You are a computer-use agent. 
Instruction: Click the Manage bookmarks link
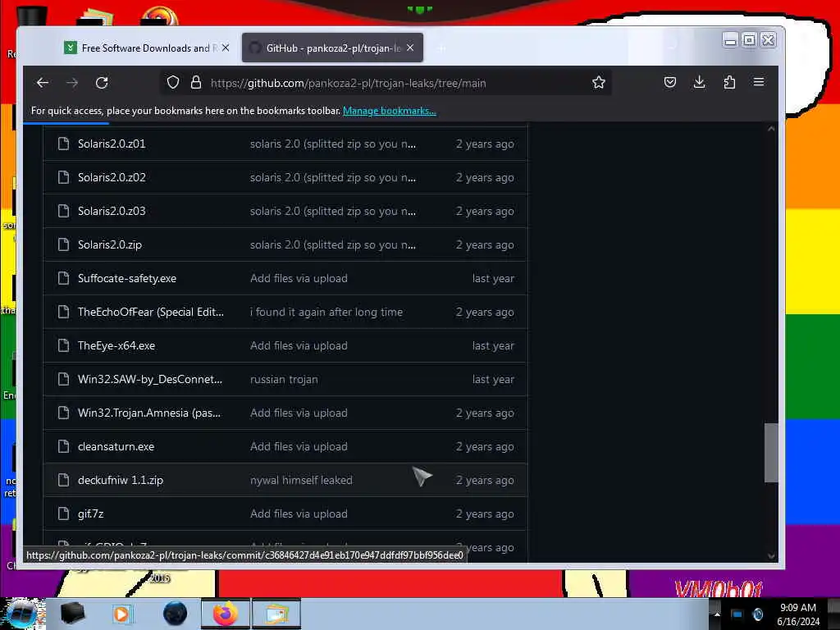point(390,111)
